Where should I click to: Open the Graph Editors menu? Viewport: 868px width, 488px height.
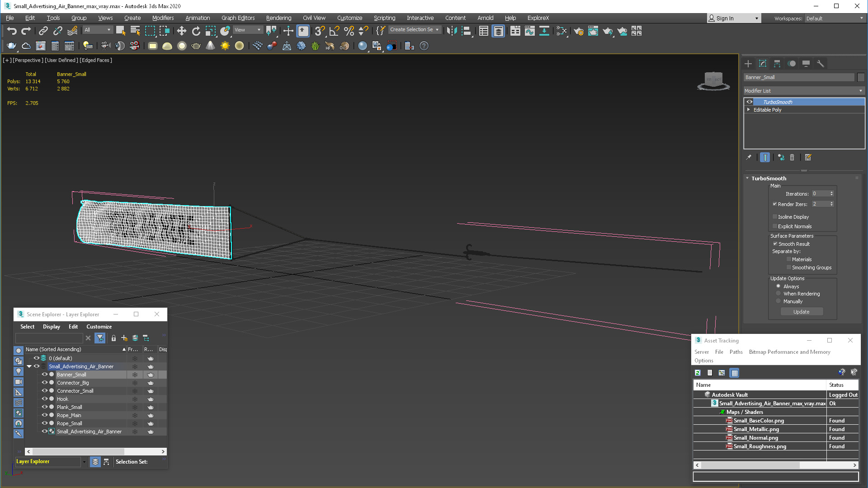238,18
